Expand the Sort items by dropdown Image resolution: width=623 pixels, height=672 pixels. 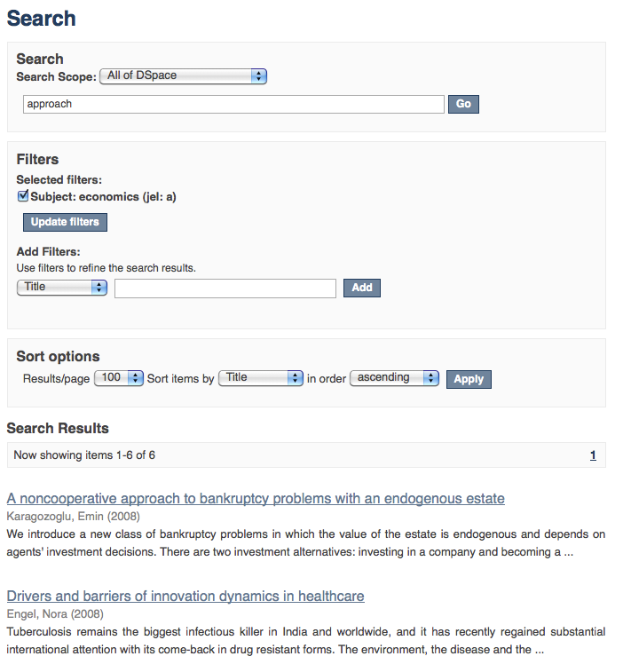pos(262,378)
